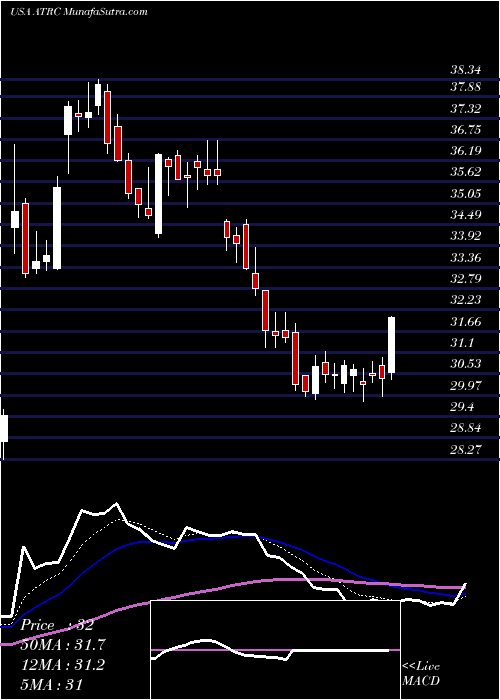The width and height of the screenshot is (500, 700).
Task: Click the 28.84 price axis label
Action: [x=466, y=428]
